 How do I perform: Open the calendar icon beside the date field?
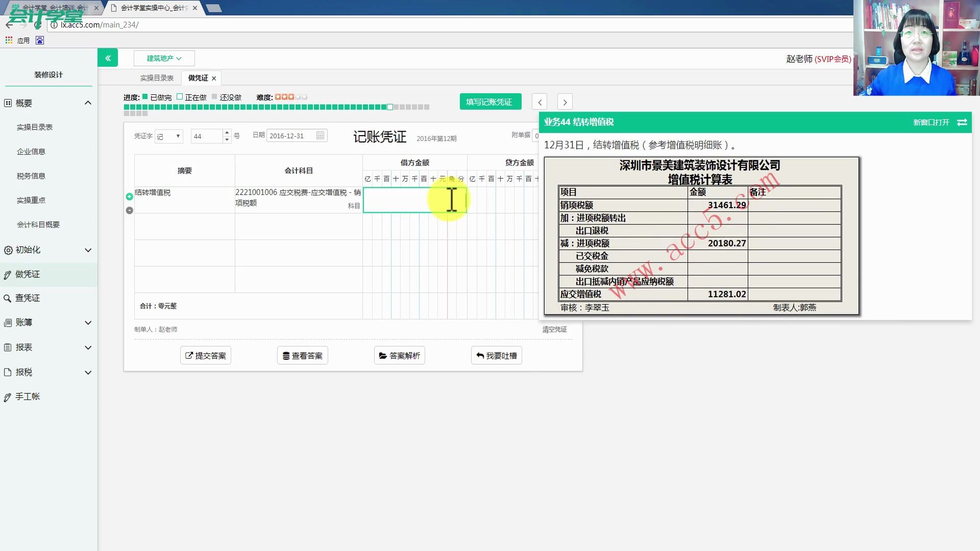pos(320,135)
